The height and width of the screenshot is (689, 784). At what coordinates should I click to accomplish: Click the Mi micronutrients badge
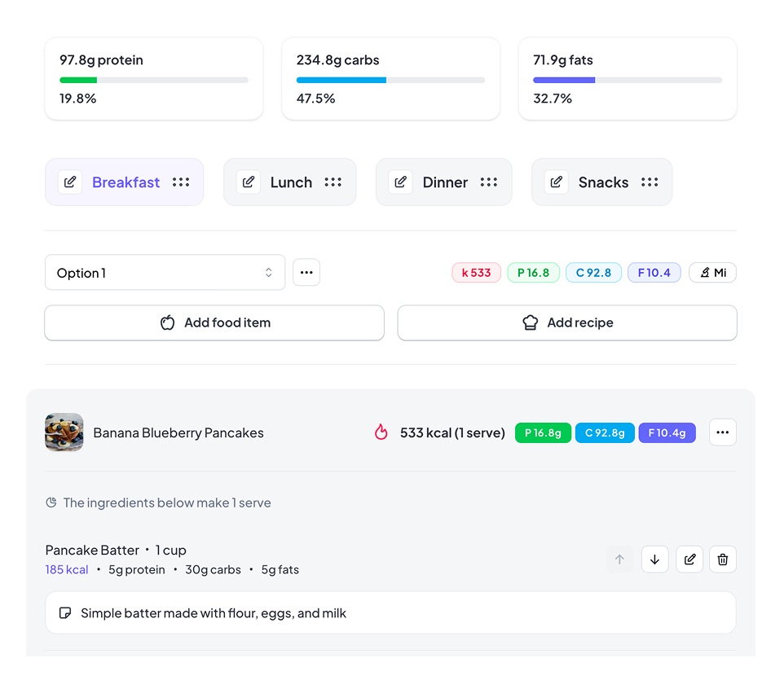(x=712, y=273)
